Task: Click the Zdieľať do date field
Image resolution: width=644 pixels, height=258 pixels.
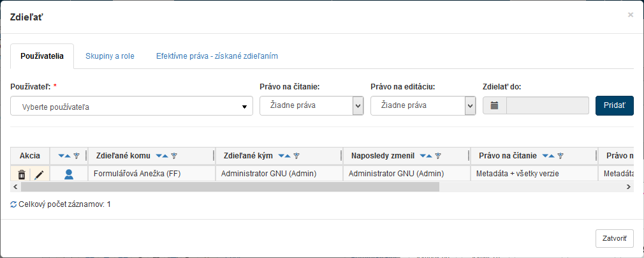Action: pyautogui.click(x=547, y=105)
